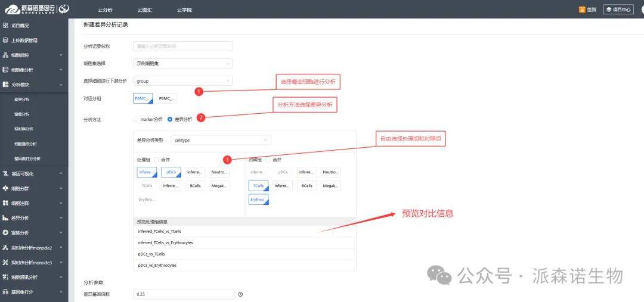Click the 基因可视化 sidebar icon
This screenshot has height=302, width=644.
[5, 173]
